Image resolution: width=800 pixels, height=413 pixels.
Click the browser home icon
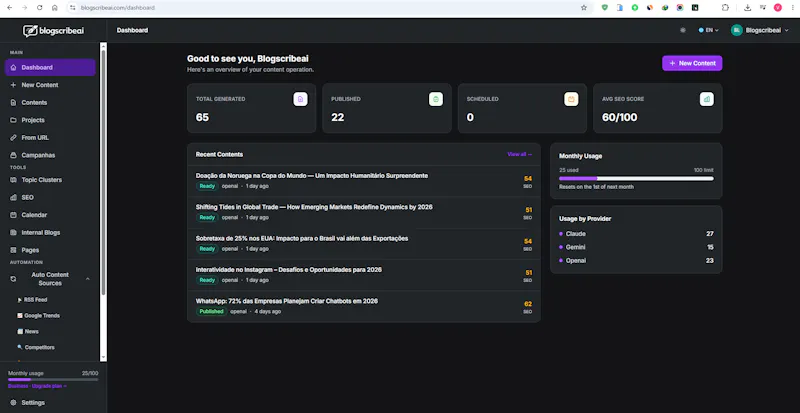55,8
